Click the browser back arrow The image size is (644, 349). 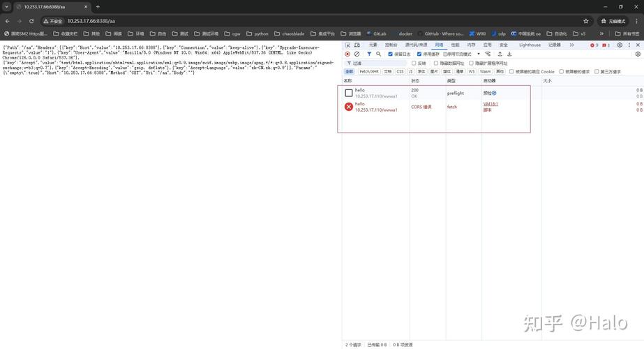8,21
